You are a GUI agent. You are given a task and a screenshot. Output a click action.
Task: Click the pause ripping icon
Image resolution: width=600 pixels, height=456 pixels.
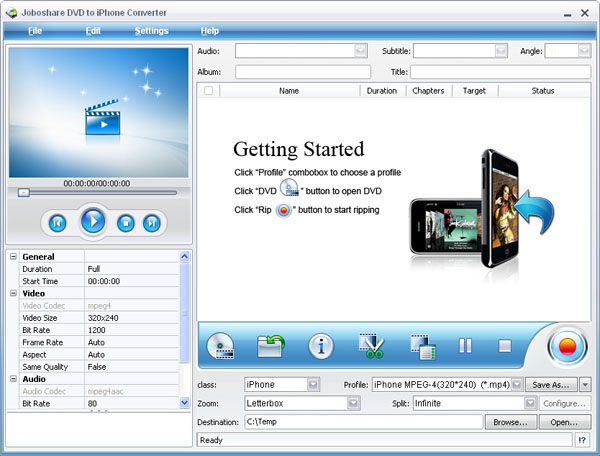465,346
